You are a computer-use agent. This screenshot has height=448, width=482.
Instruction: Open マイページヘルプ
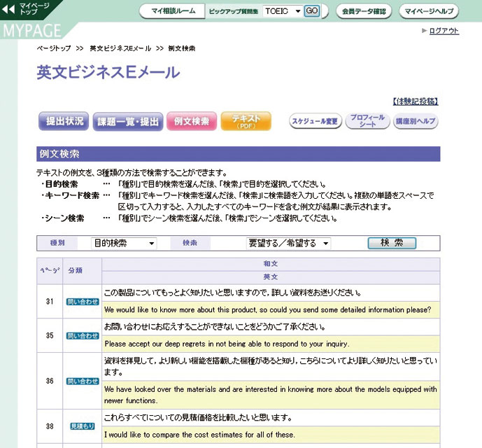[x=429, y=11]
